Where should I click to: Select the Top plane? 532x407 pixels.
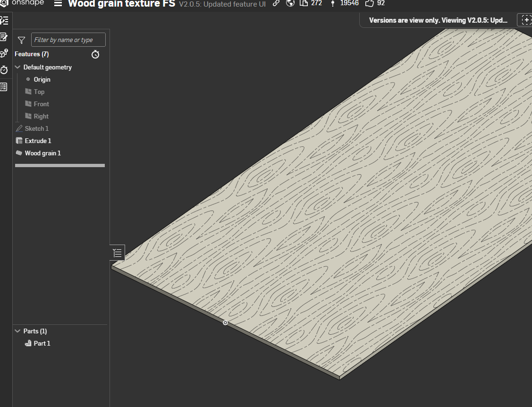pyautogui.click(x=39, y=92)
